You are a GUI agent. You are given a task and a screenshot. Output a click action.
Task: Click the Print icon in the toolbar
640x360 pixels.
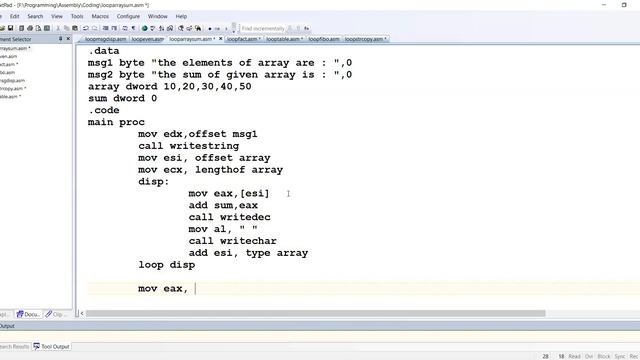30,28
